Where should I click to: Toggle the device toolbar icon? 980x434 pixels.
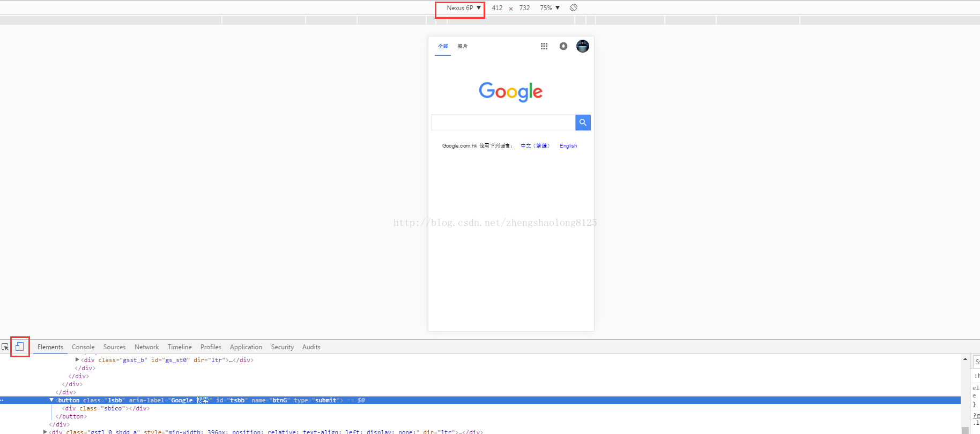[20, 347]
